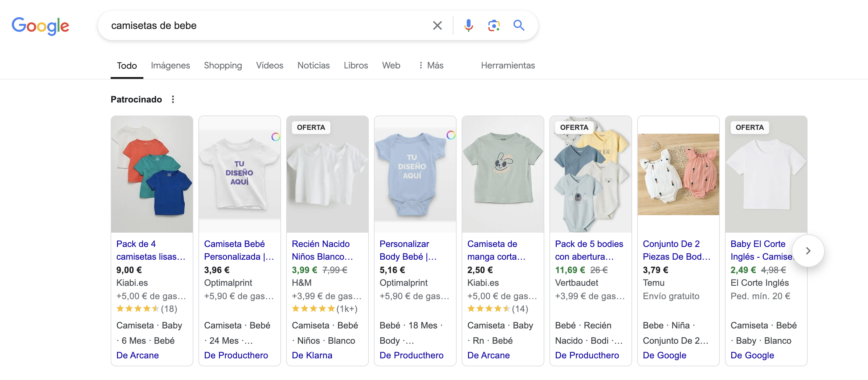Clear the search box text
Image resolution: width=868 pixels, height=380 pixels.
(x=437, y=25)
